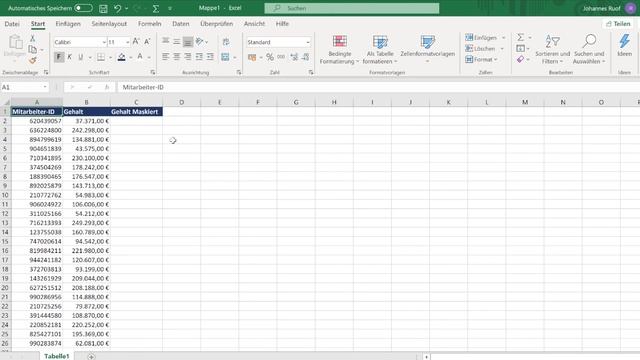
Task: Toggle top vertical alignment
Action: pos(165,41)
